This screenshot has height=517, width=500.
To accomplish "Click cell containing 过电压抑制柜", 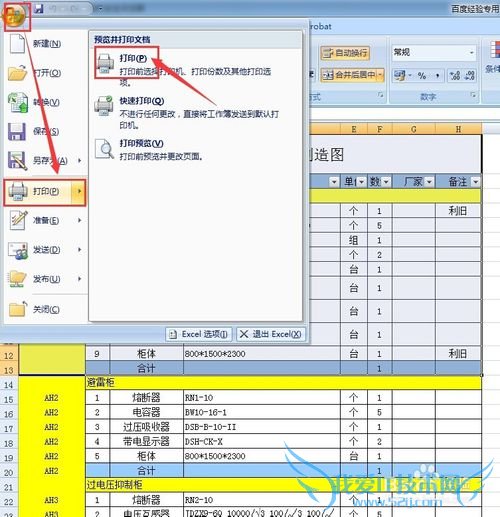I will click(283, 485).
